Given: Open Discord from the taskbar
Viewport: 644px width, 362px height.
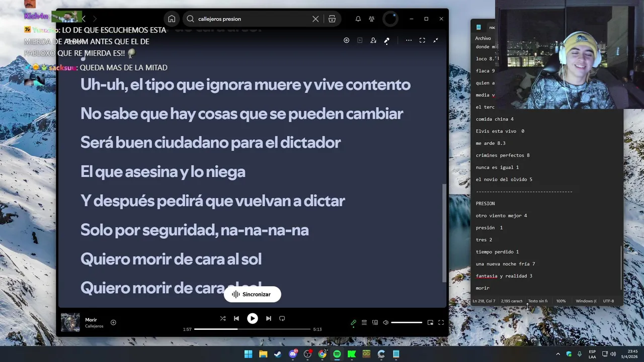Looking at the screenshot, I should tap(293, 354).
